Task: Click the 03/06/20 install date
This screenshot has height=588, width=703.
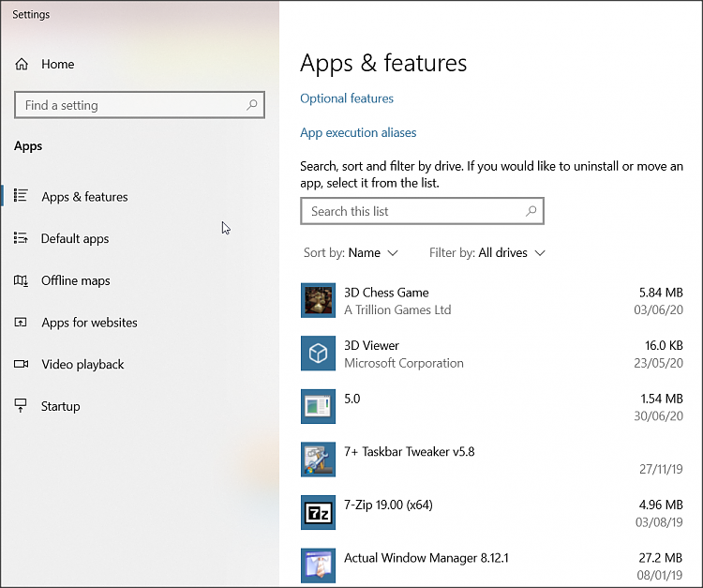Action: pos(658,309)
